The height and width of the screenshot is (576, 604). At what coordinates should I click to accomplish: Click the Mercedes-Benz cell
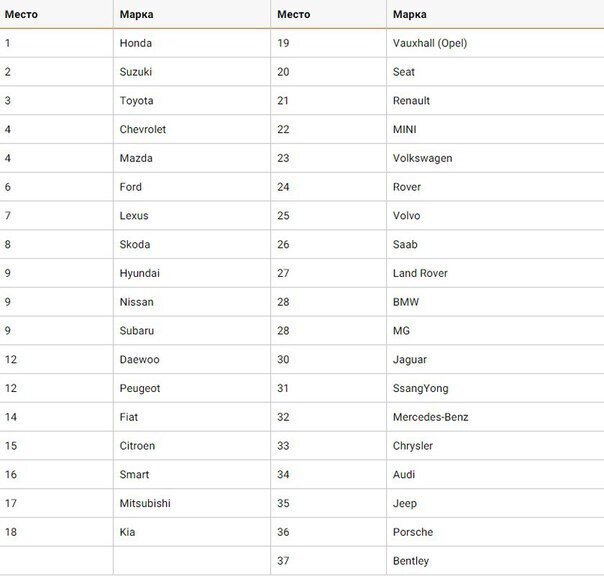[430, 417]
